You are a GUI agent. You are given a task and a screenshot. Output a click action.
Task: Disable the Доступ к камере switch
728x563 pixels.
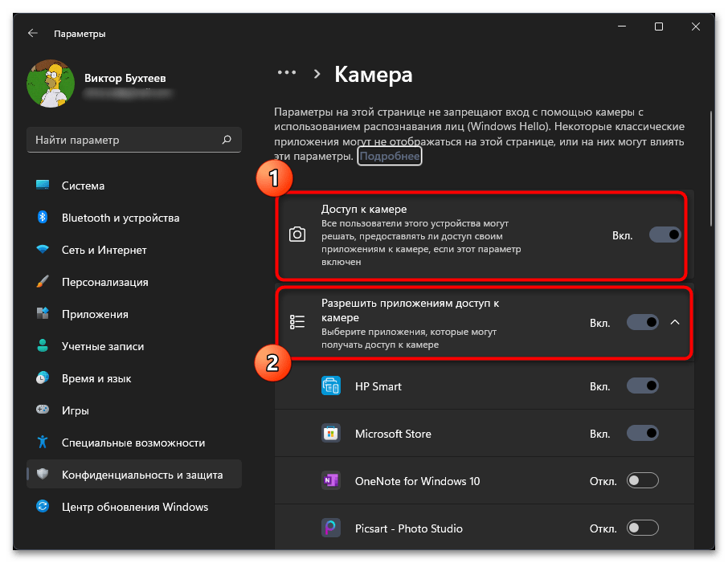pos(665,235)
